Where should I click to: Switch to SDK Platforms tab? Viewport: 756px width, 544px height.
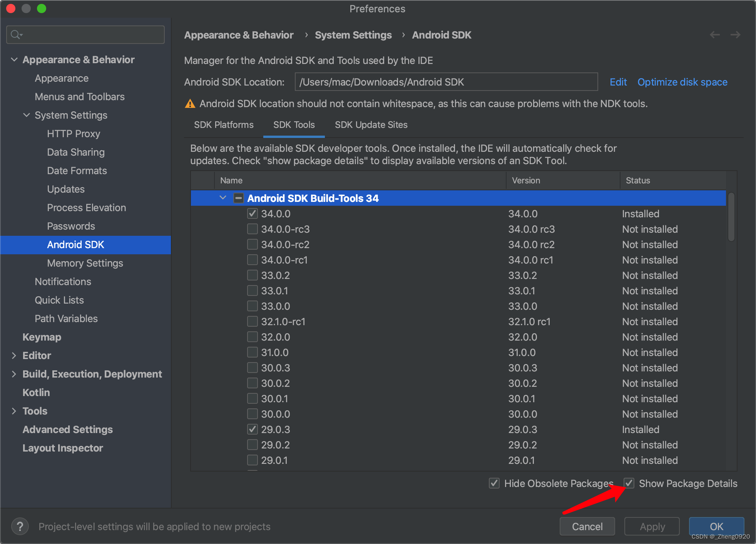pyautogui.click(x=224, y=125)
